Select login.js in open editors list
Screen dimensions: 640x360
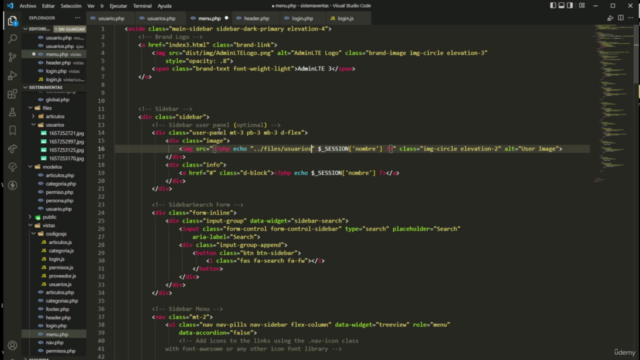pyautogui.click(x=54, y=80)
